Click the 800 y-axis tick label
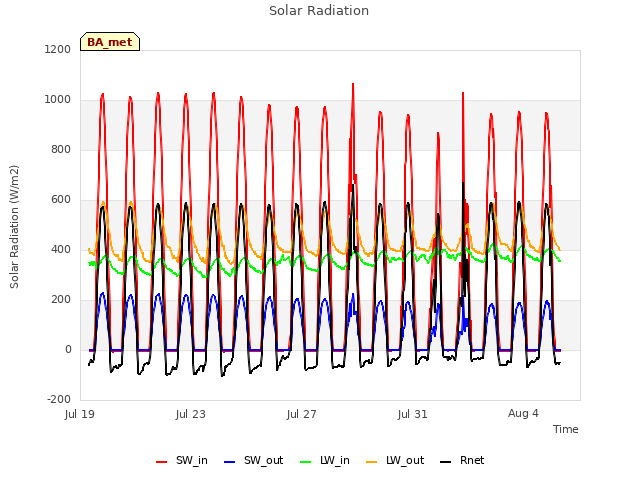The image size is (640, 480). coord(61,149)
